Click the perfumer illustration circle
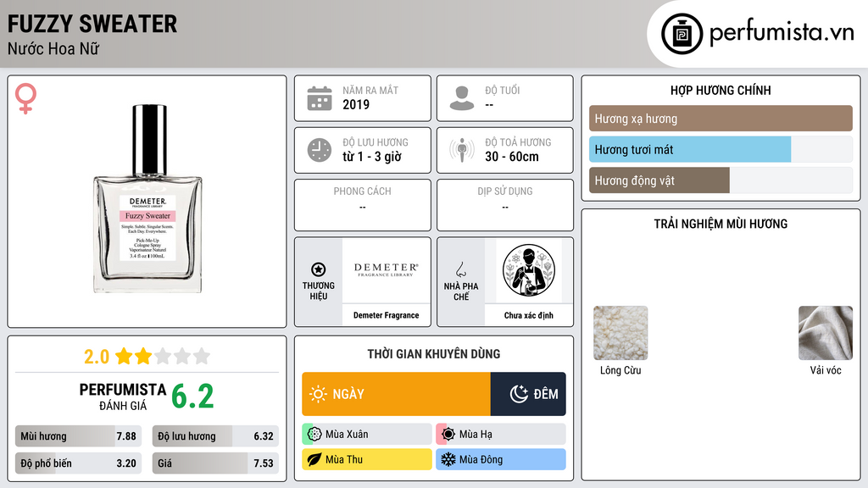868x488 pixels. (529, 270)
